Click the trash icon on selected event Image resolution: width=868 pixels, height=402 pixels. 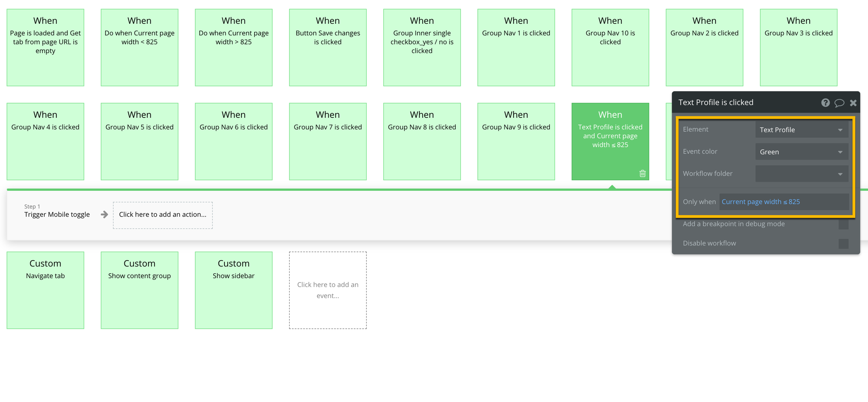pyautogui.click(x=642, y=174)
